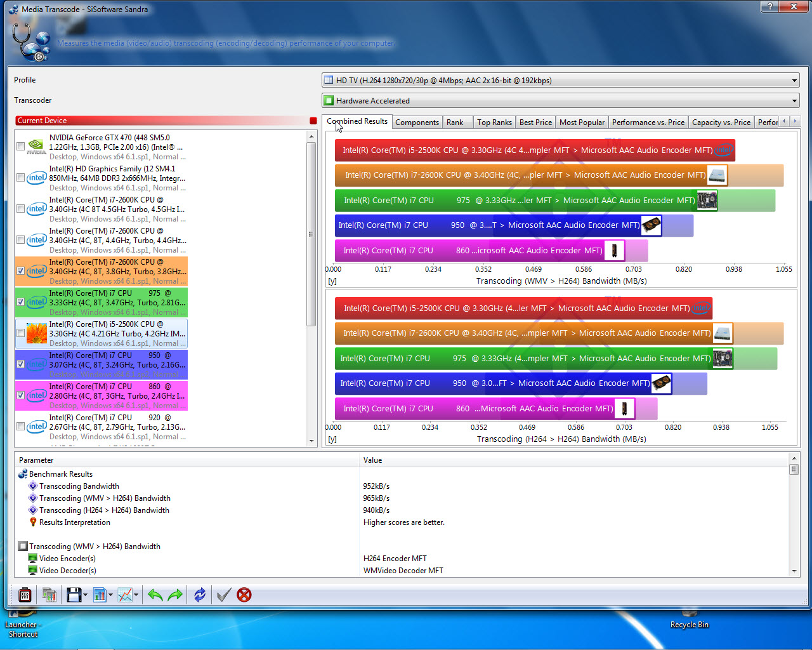812x650 pixels.
Task: Uncheck the green Core i7 975 checkbox
Action: [20, 302]
